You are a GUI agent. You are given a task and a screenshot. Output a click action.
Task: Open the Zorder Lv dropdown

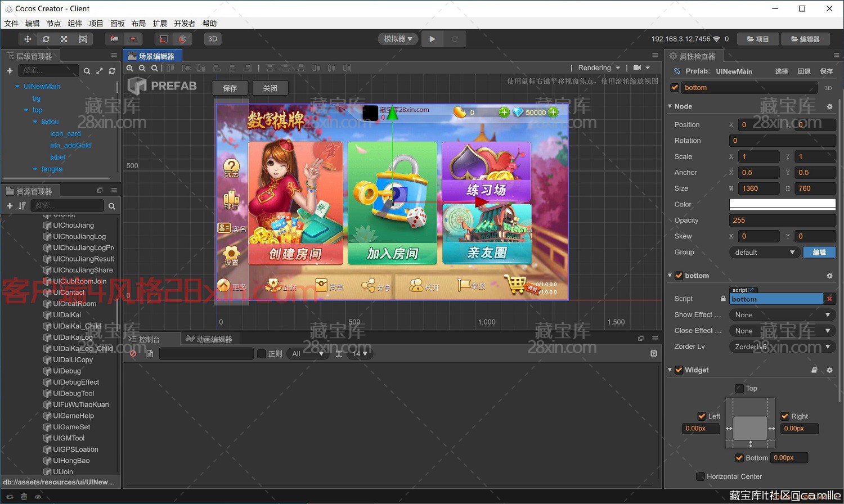[782, 346]
